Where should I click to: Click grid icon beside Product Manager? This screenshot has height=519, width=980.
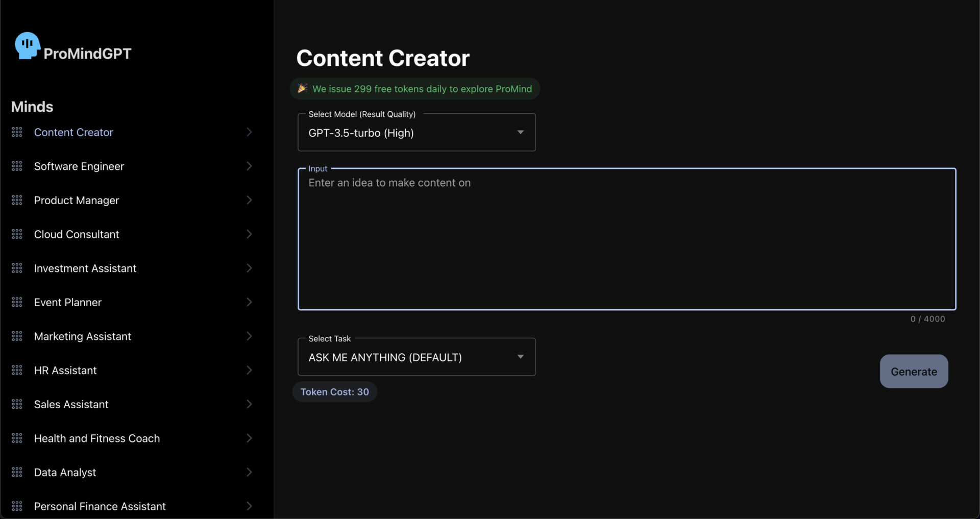17,200
